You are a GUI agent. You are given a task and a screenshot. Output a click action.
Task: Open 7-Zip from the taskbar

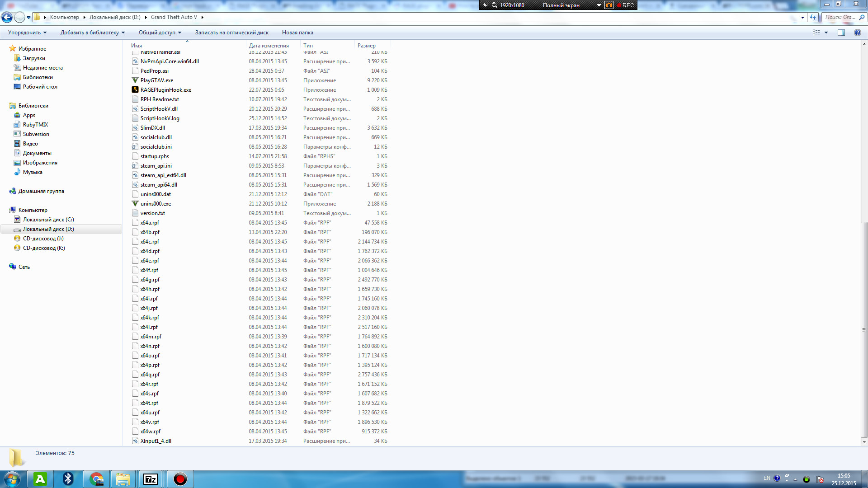[x=151, y=479]
